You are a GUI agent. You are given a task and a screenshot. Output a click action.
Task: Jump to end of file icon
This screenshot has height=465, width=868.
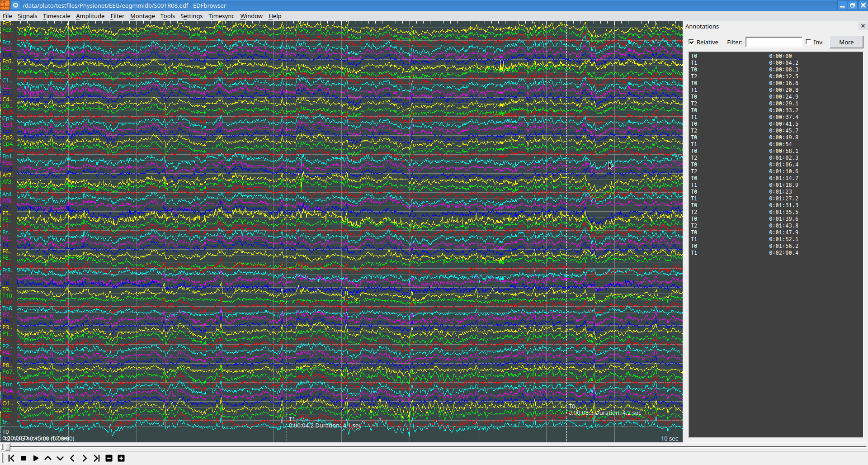tap(96, 458)
